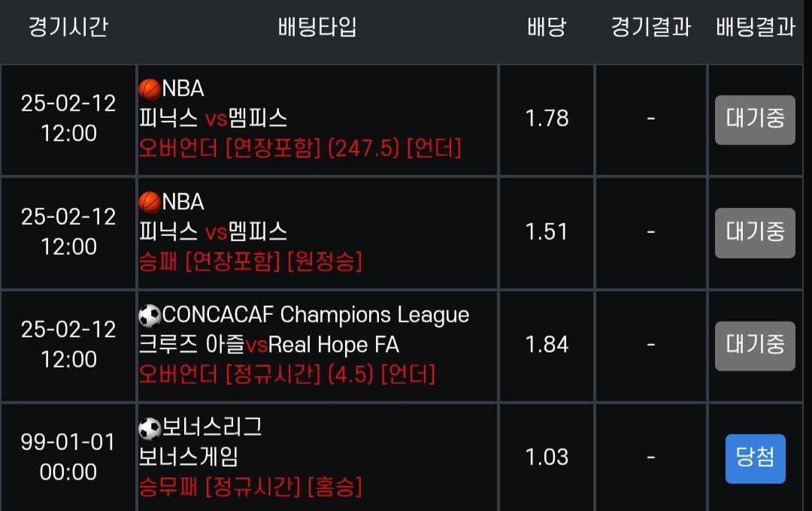
Task: Click the 보너스게임 match name
Action: coord(189,457)
